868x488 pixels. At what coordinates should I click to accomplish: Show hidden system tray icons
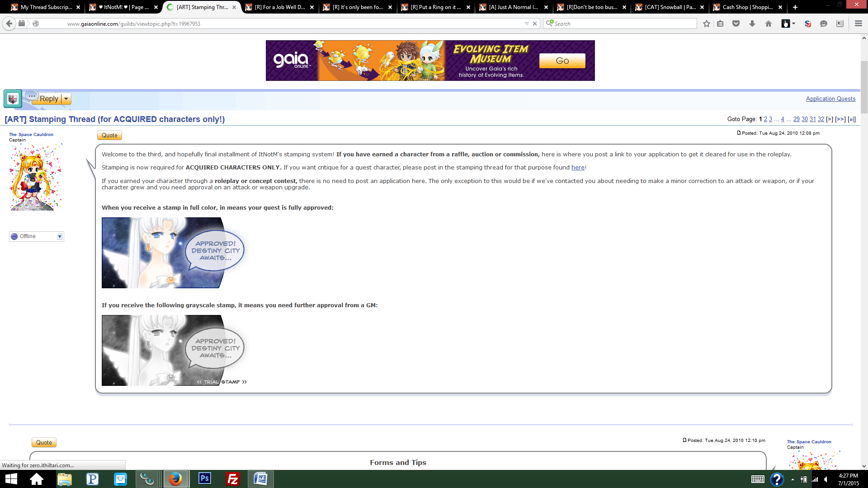(793, 479)
